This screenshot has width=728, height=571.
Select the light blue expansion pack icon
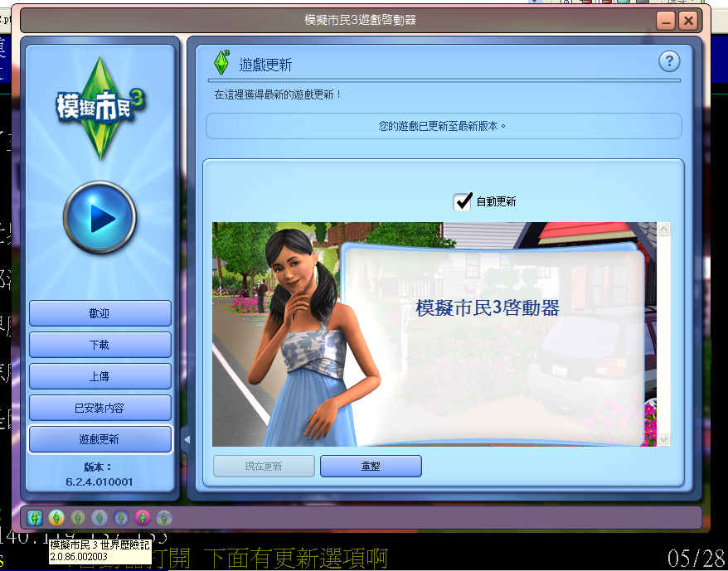(x=99, y=518)
